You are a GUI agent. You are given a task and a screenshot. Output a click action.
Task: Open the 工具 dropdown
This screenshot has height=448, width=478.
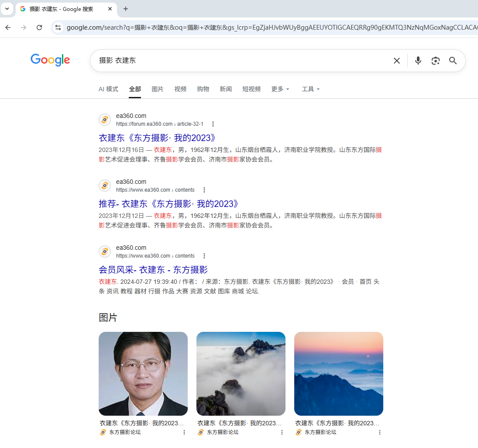click(310, 89)
